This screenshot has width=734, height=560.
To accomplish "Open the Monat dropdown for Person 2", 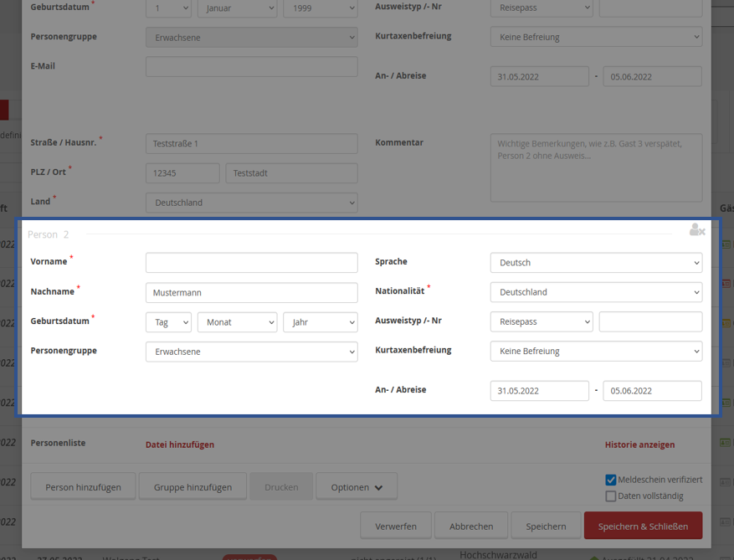I will pyautogui.click(x=237, y=322).
